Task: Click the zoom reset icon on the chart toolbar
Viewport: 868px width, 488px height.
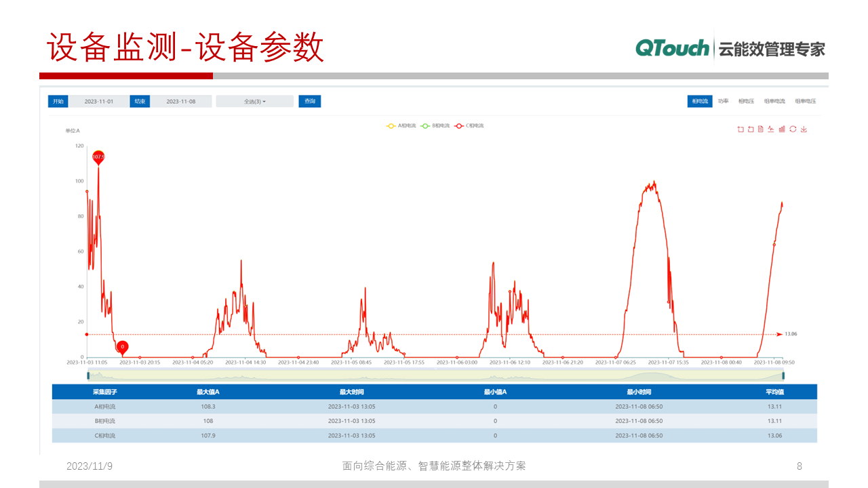Action: point(751,129)
